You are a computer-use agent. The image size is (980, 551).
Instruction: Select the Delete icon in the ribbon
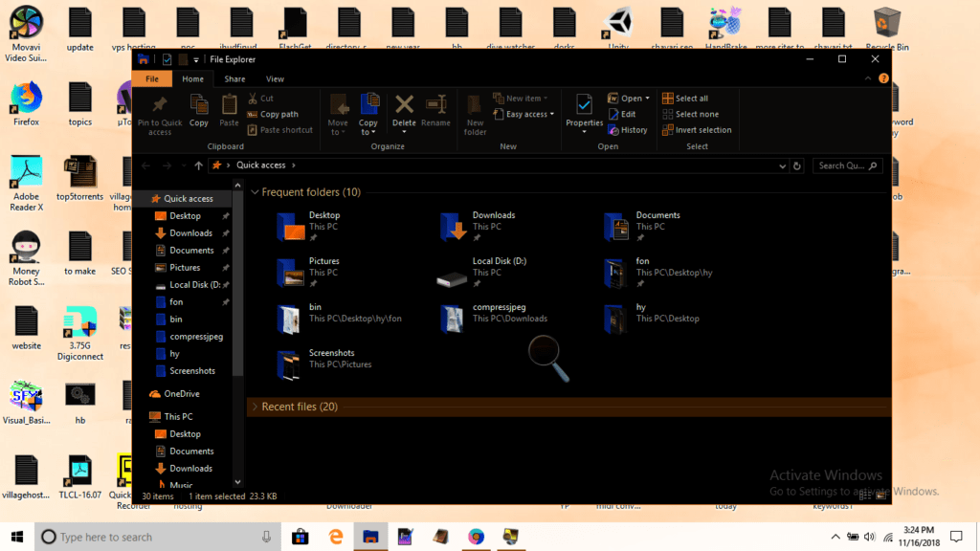tap(403, 108)
